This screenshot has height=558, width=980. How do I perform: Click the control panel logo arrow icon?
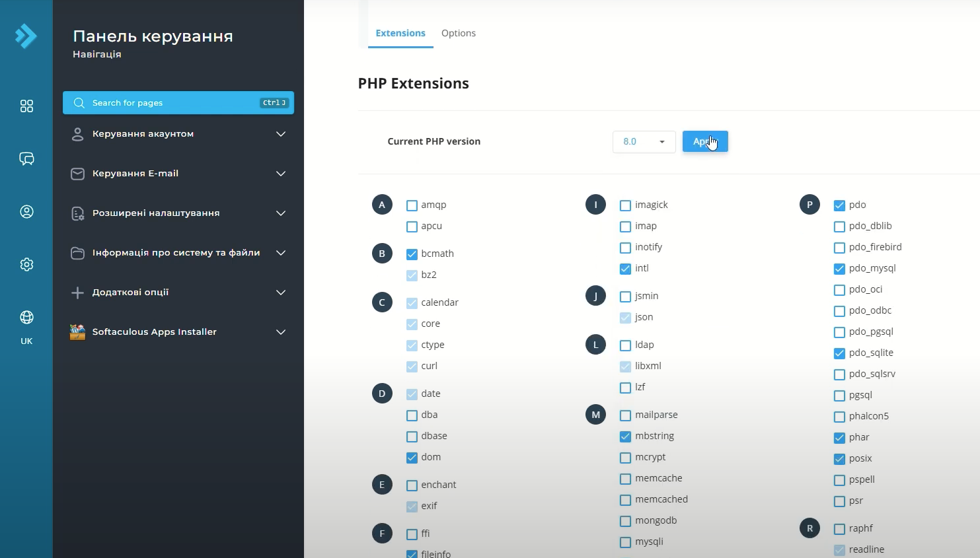(x=26, y=36)
